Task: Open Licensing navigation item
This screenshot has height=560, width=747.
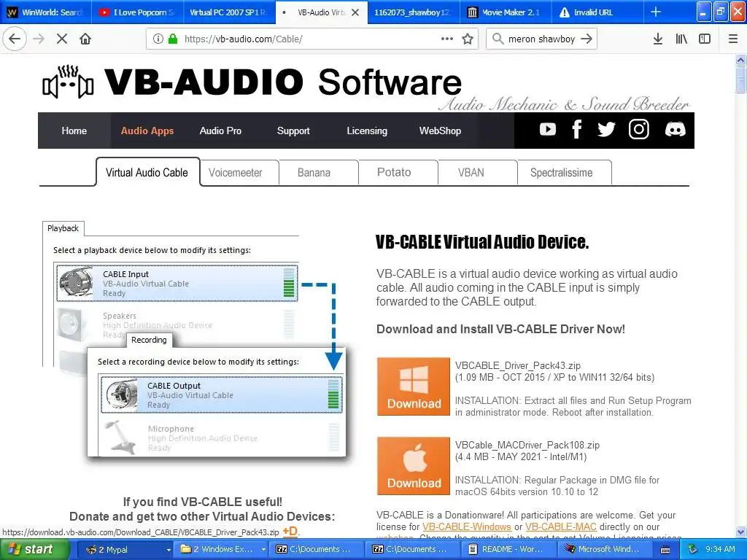Action: 367,131
